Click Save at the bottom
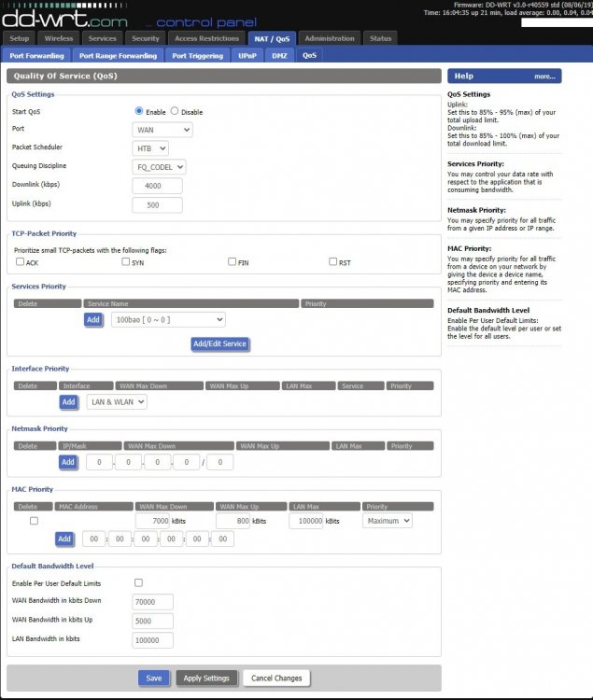This screenshot has width=593, height=700. [x=154, y=678]
